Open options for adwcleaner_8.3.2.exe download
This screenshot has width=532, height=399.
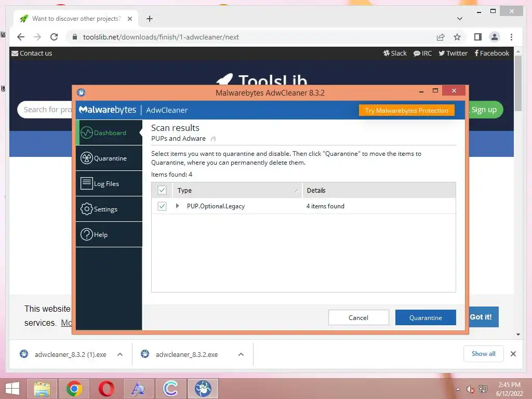[x=241, y=354]
